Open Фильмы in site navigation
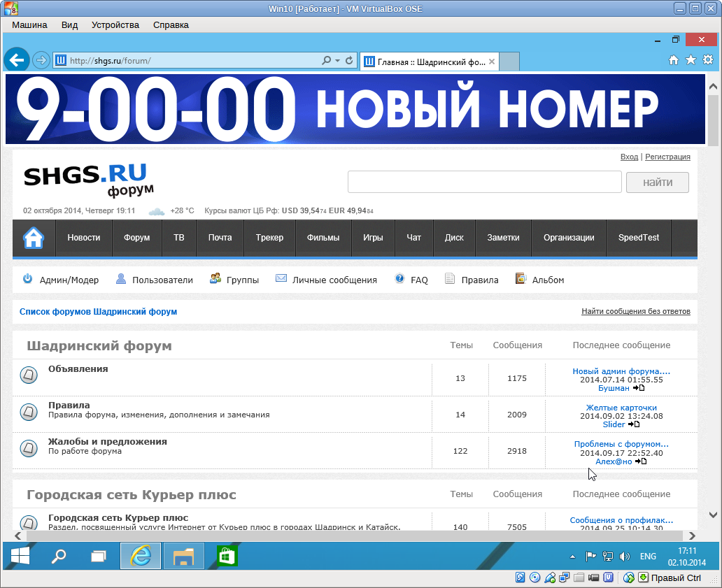 point(323,238)
